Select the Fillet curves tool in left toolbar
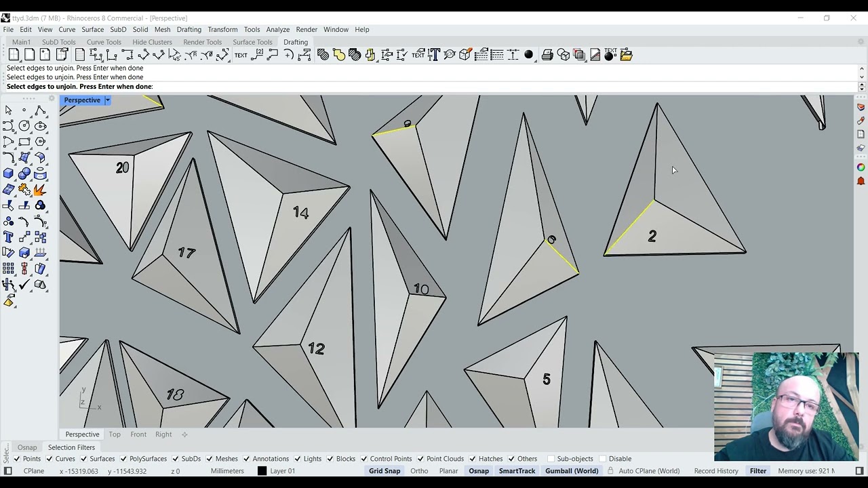The height and width of the screenshot is (488, 868). 8,157
